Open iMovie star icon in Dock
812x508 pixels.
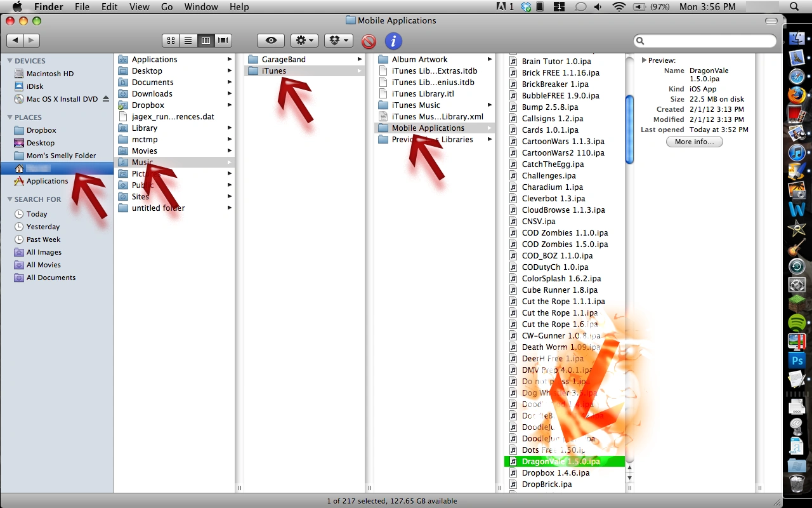[x=797, y=227]
